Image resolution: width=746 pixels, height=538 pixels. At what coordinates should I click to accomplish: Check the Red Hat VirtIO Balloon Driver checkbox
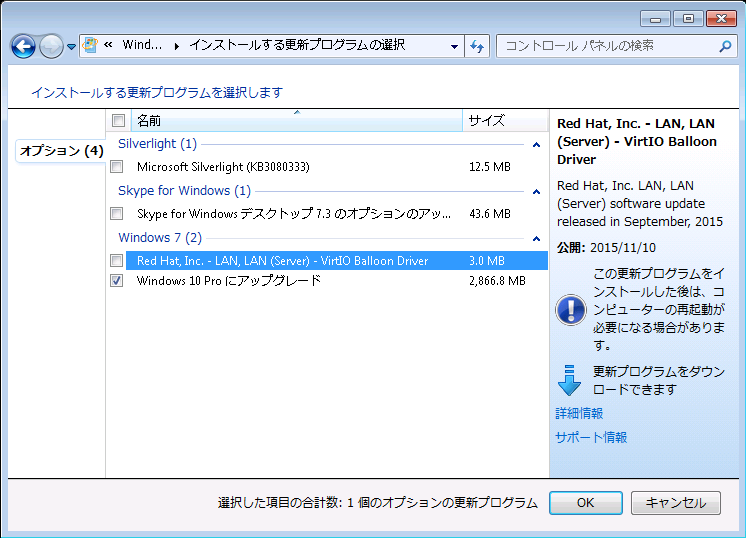pyautogui.click(x=117, y=261)
